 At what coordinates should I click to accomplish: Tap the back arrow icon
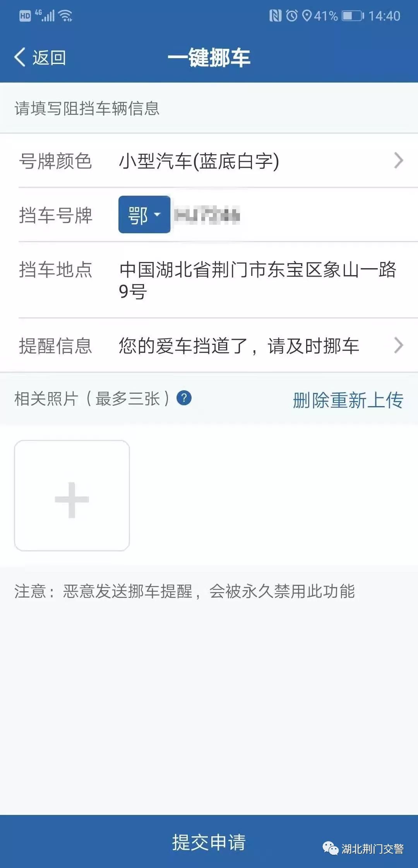[x=20, y=57]
